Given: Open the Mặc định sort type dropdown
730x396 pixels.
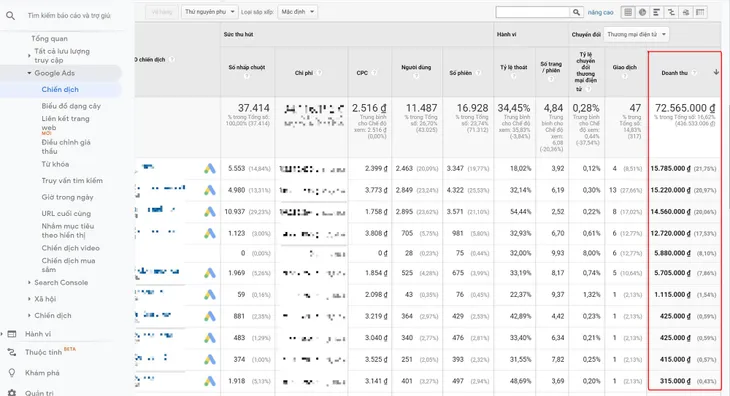Looking at the screenshot, I should coord(297,12).
